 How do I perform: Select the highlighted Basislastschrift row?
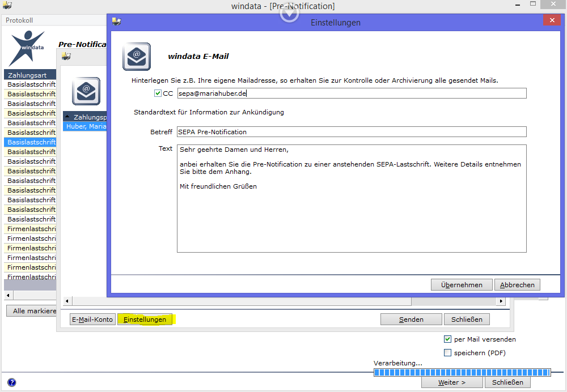pos(31,142)
